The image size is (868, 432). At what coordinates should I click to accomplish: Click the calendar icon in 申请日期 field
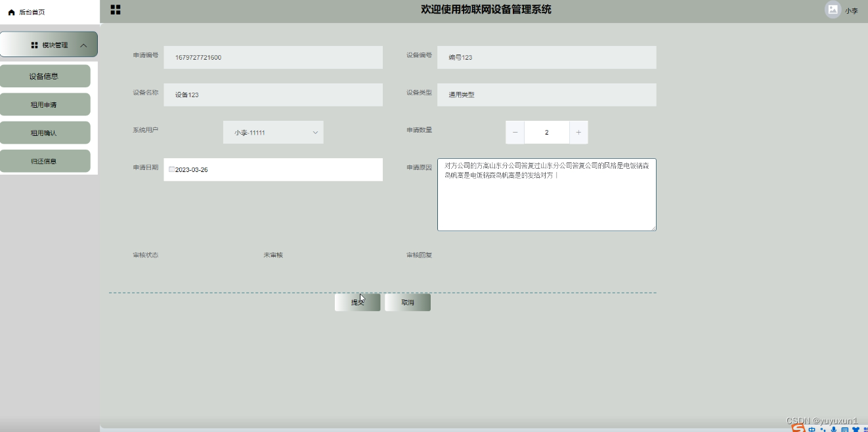(x=171, y=169)
